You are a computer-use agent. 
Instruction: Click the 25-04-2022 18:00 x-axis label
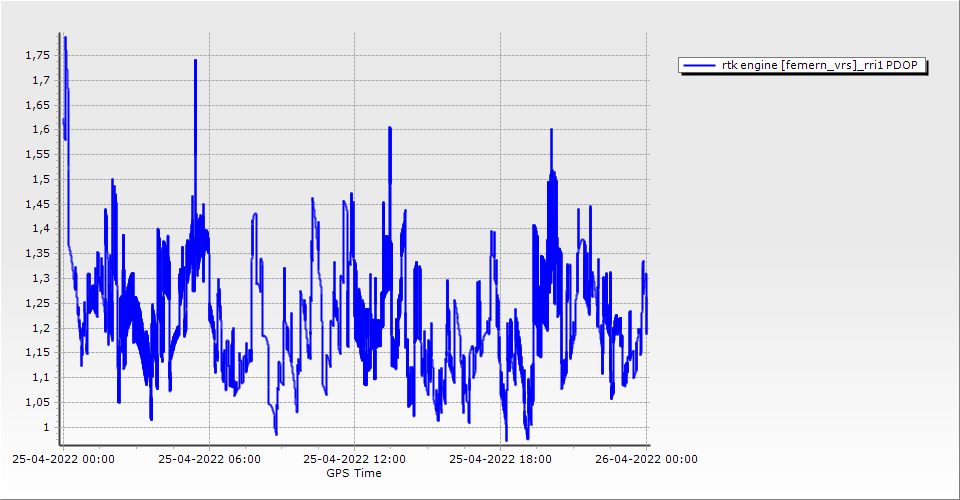(500, 460)
